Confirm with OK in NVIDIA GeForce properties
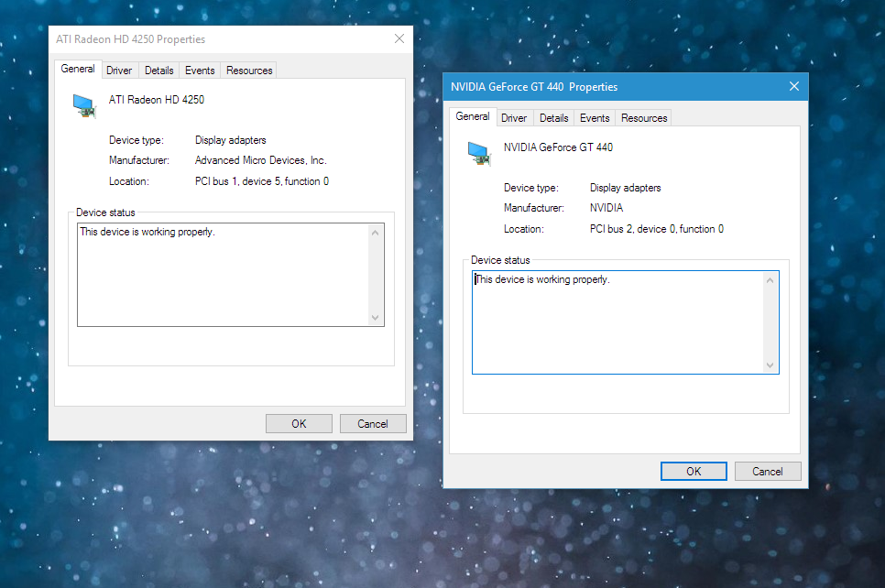 pyautogui.click(x=694, y=471)
